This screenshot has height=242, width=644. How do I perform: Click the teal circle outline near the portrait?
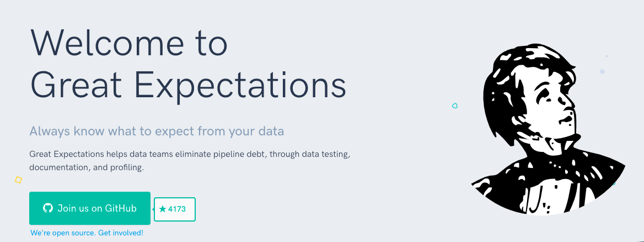pos(455,106)
